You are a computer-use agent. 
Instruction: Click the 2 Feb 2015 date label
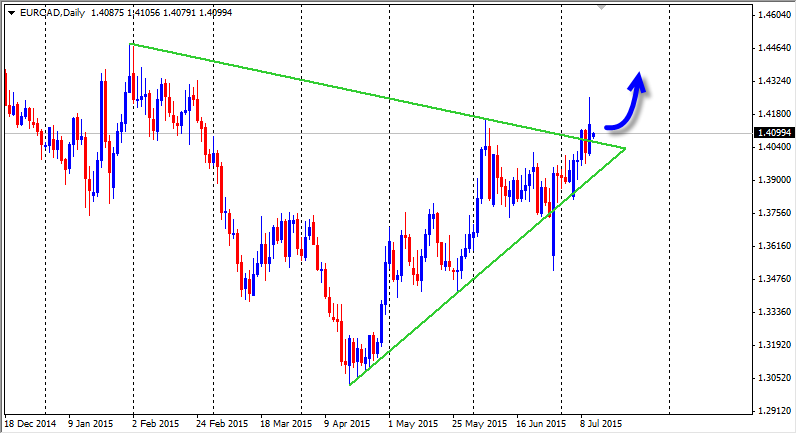click(156, 423)
